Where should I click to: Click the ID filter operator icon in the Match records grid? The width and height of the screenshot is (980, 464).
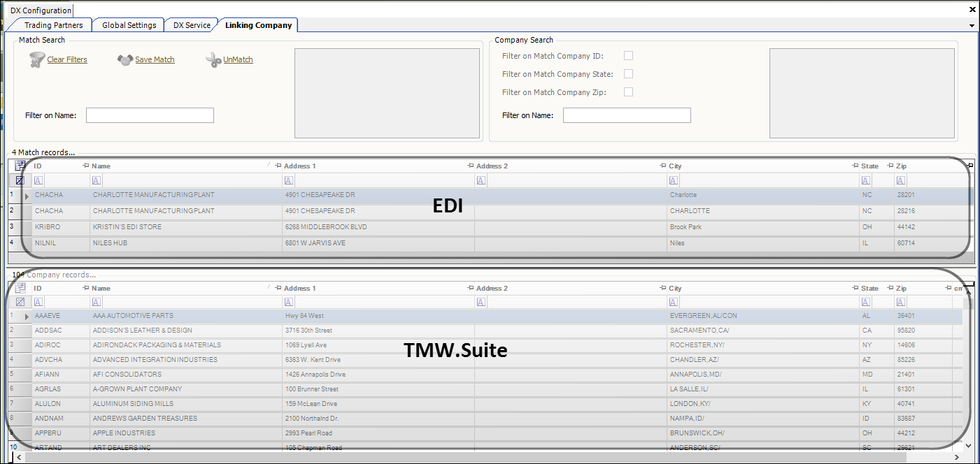click(38, 180)
